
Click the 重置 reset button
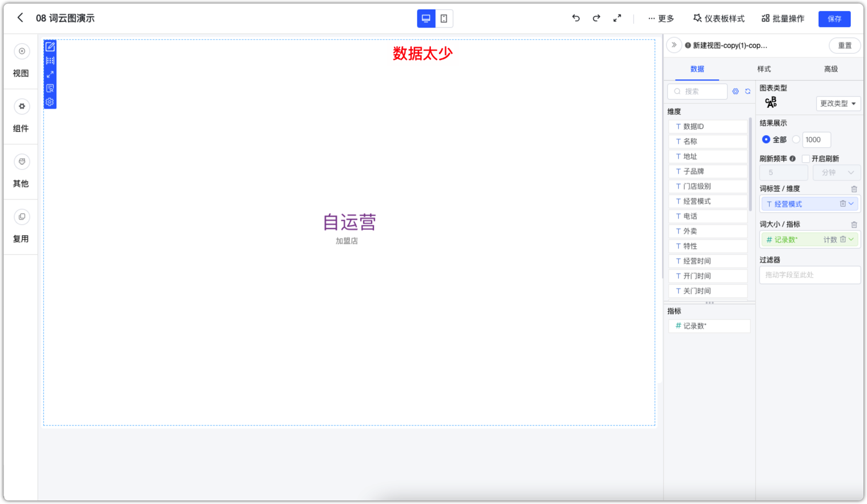[x=845, y=45]
